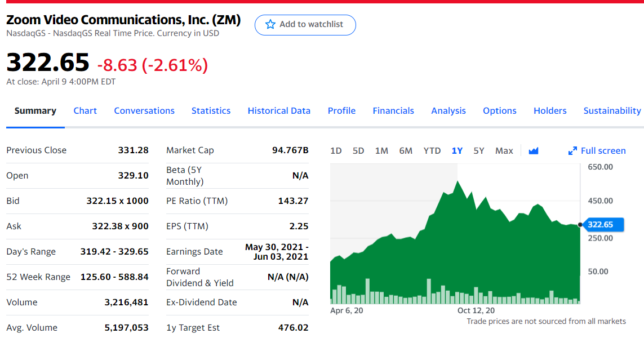Open the Financials tab
Image resolution: width=644 pixels, height=347 pixels.
pos(393,110)
